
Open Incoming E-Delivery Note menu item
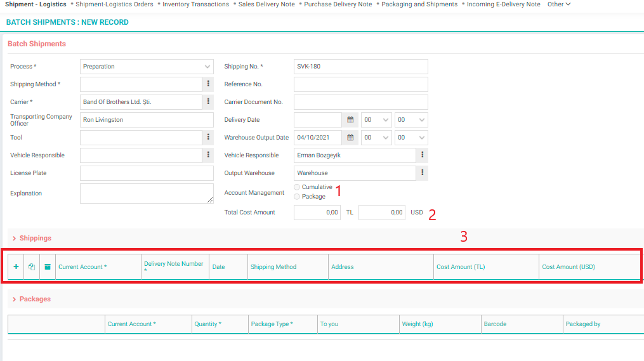[x=504, y=4]
